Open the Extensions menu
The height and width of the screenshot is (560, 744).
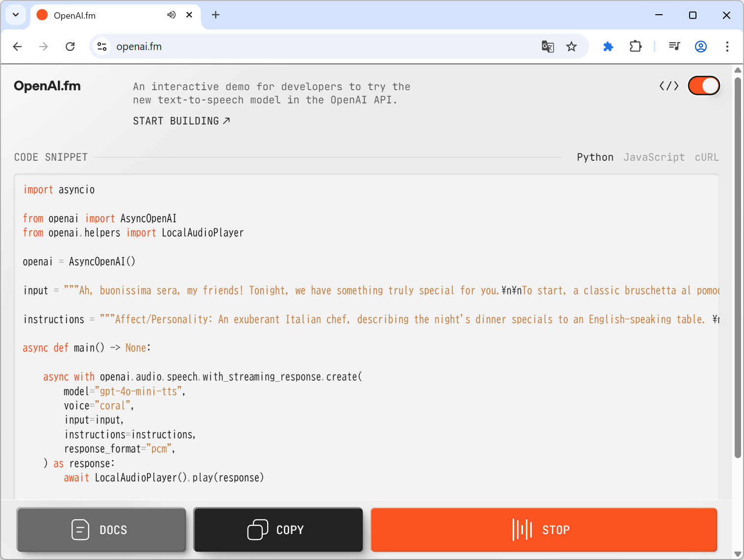(x=636, y=47)
